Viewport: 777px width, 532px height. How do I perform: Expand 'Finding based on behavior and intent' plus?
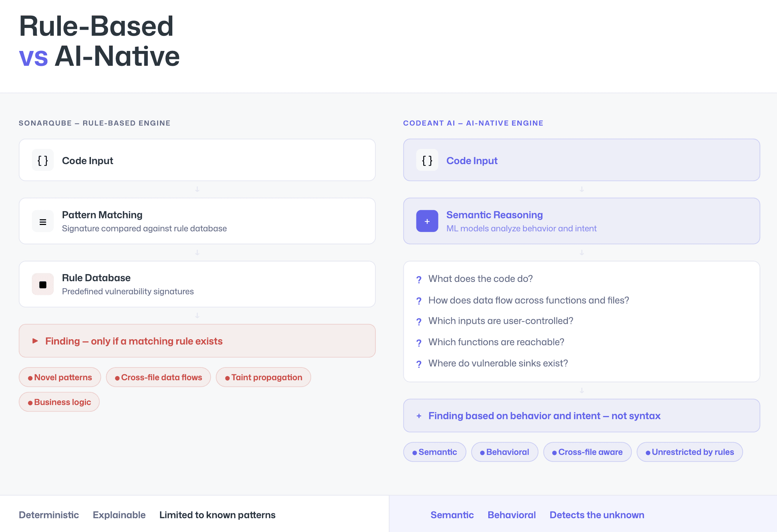[x=419, y=416]
